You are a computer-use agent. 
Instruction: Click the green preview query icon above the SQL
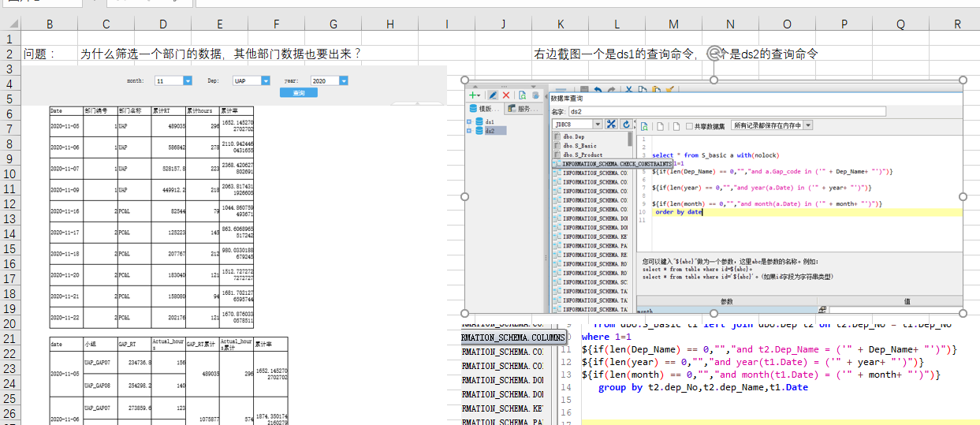[644, 125]
